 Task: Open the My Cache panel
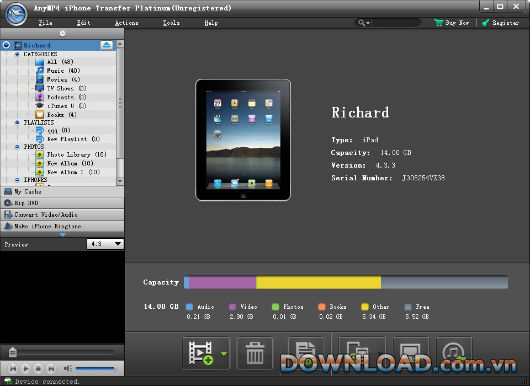(62, 192)
